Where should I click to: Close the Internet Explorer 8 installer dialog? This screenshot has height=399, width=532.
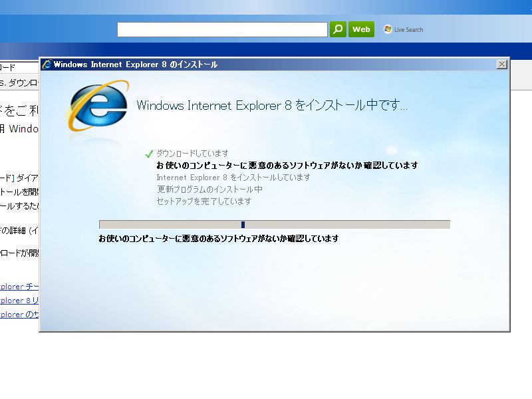click(x=501, y=65)
